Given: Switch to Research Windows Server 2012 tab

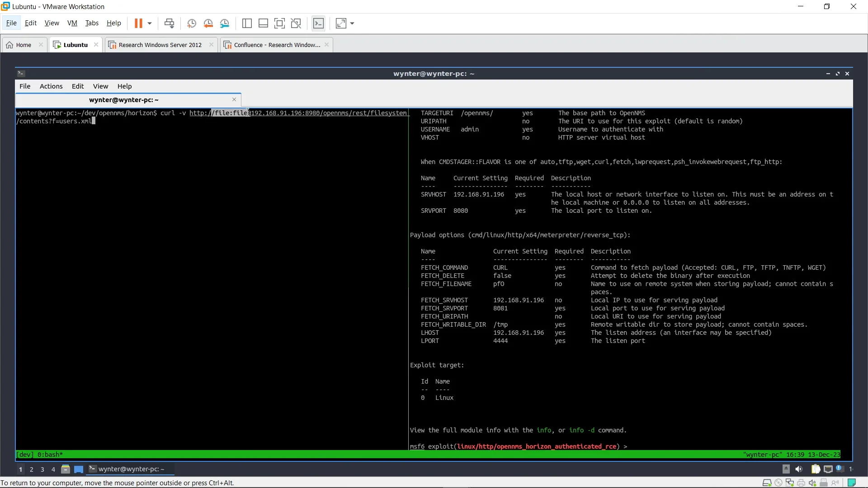Looking at the screenshot, I should coord(160,45).
